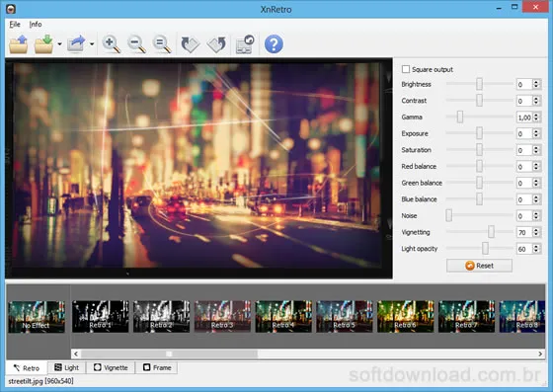Apply the Retro 6 effect
553x392 pixels.
pos(406,317)
